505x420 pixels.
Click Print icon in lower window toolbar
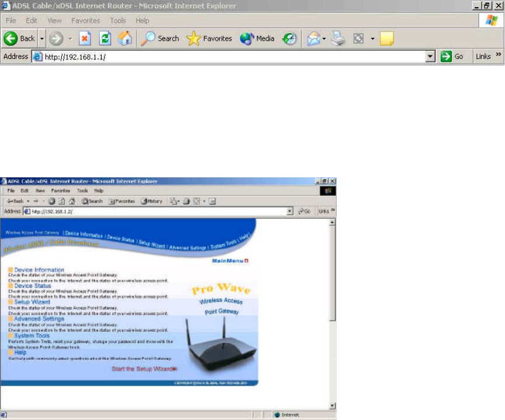tap(186, 201)
